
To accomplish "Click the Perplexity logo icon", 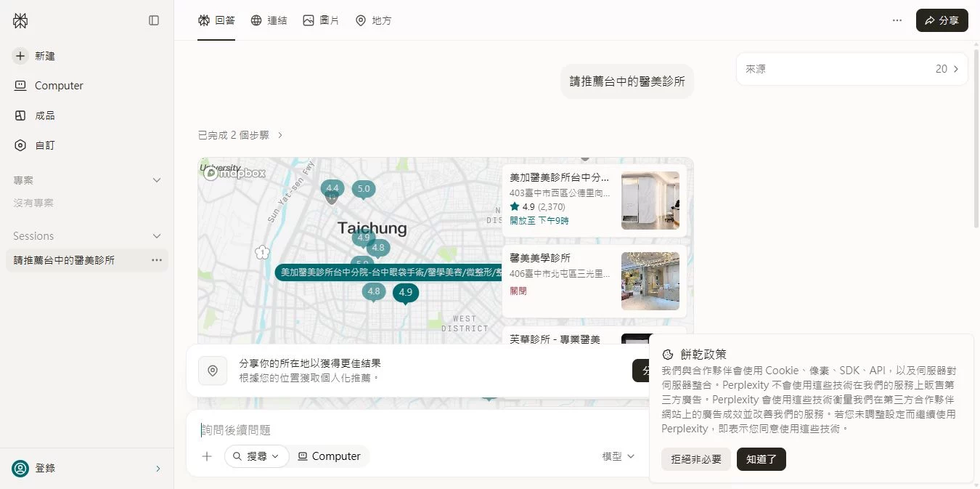I will pyautogui.click(x=20, y=21).
